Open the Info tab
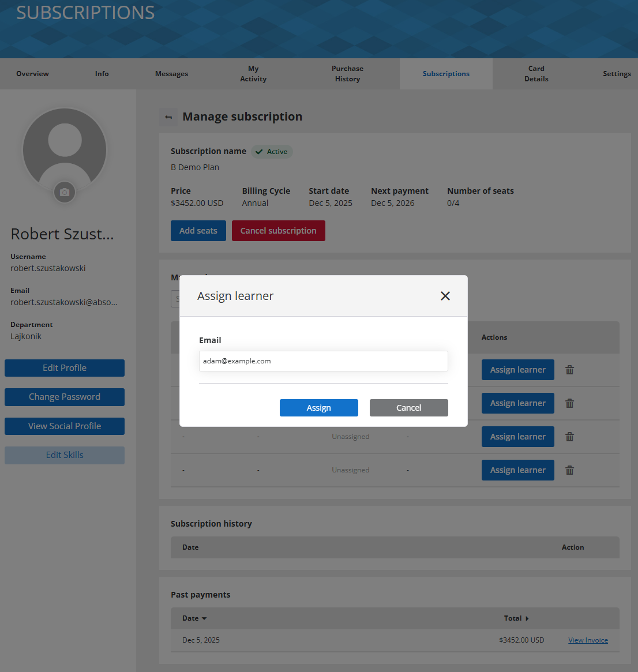Screen dimensions: 638x672 pos(102,74)
